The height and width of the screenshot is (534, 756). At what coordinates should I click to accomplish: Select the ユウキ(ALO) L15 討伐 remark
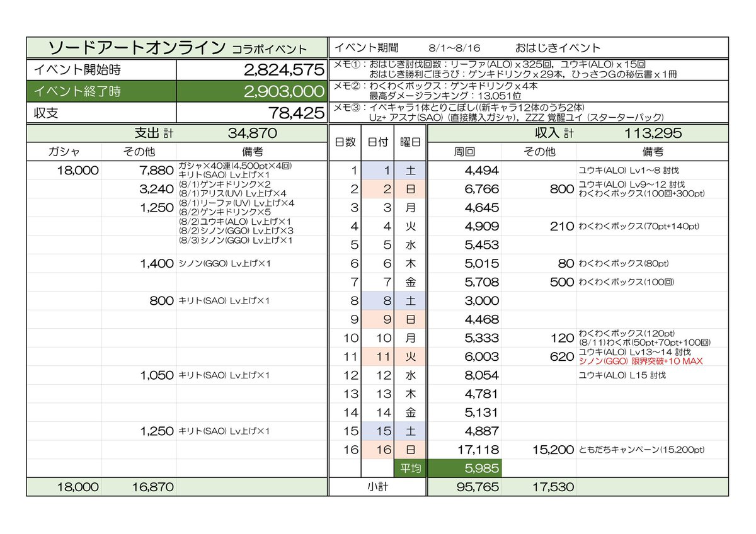[622, 376]
